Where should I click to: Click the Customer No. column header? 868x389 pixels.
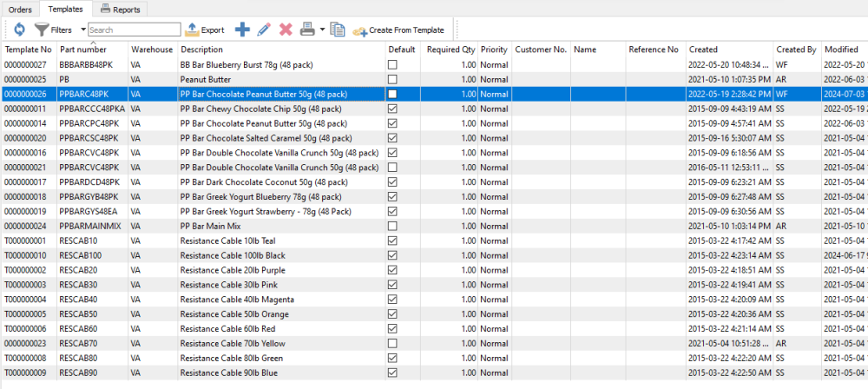(x=542, y=49)
